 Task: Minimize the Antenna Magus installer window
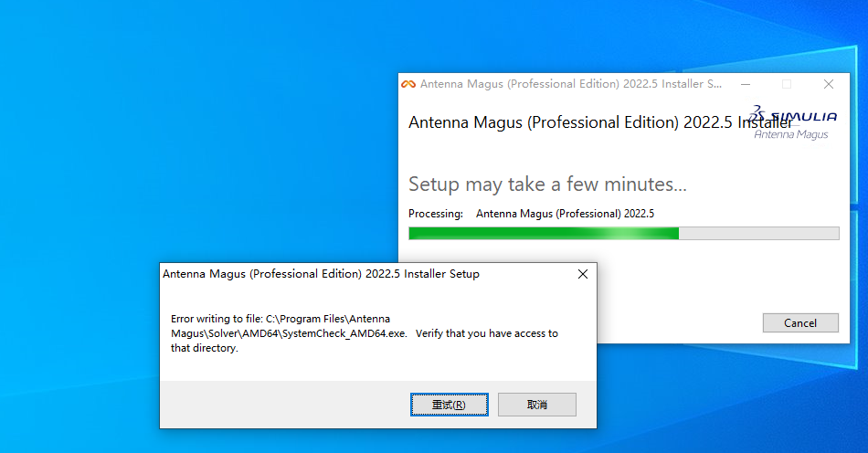click(x=746, y=84)
